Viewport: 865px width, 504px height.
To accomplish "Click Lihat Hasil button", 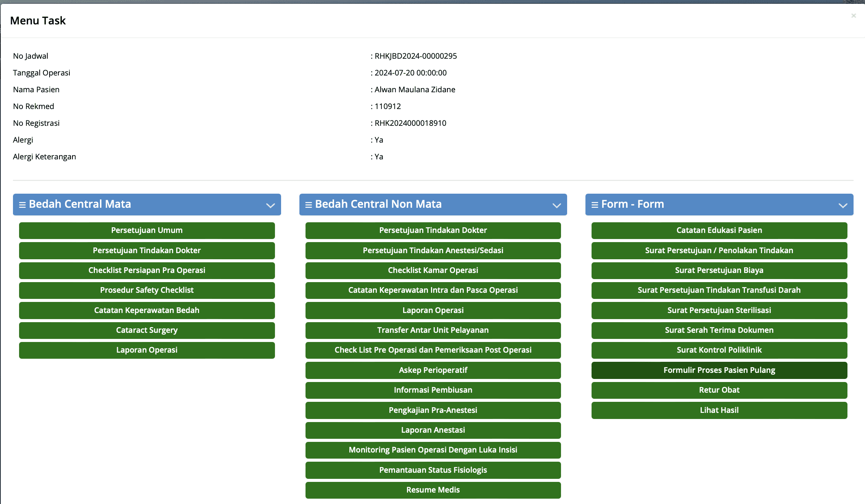I will tap(719, 410).
